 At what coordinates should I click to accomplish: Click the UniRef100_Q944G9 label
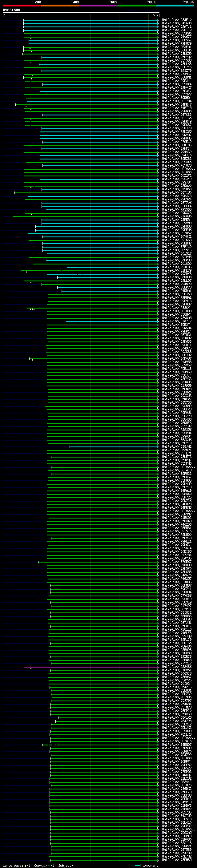177,152
